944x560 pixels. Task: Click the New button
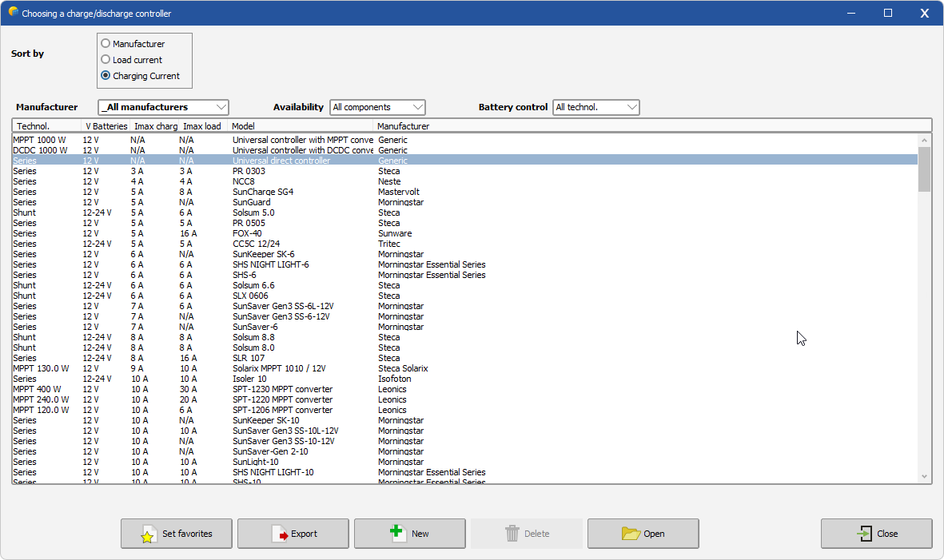click(410, 534)
